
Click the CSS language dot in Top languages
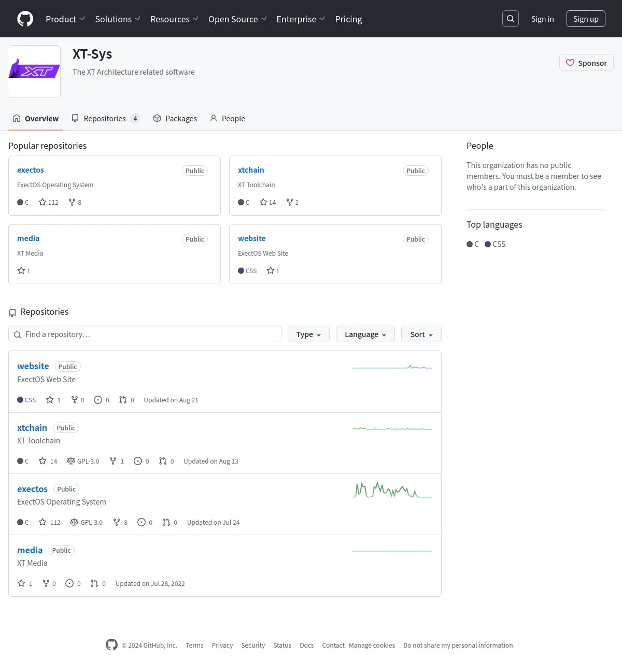click(x=488, y=244)
